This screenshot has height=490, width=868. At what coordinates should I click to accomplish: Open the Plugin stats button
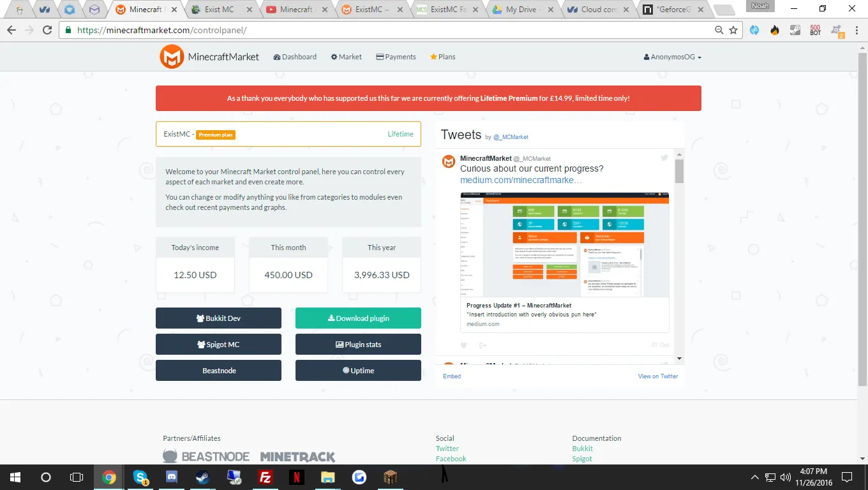pos(358,345)
